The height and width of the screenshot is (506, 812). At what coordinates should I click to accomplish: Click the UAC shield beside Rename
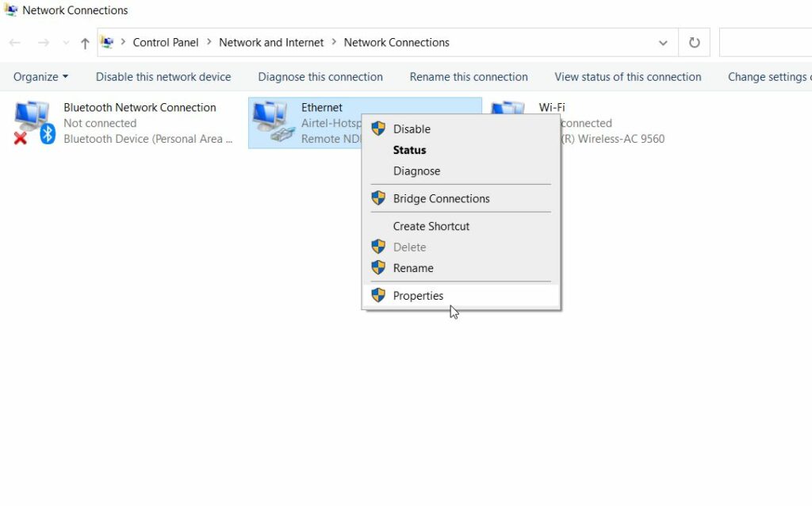click(x=378, y=268)
